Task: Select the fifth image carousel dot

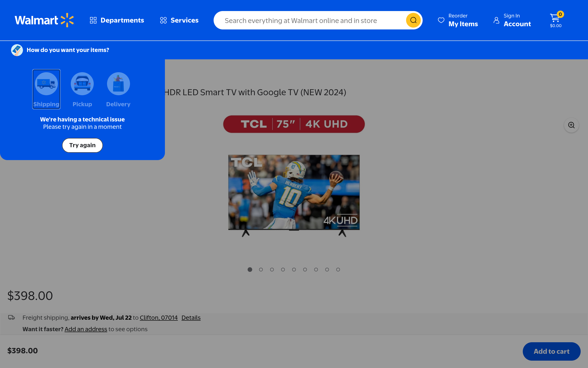Action: tap(294, 269)
